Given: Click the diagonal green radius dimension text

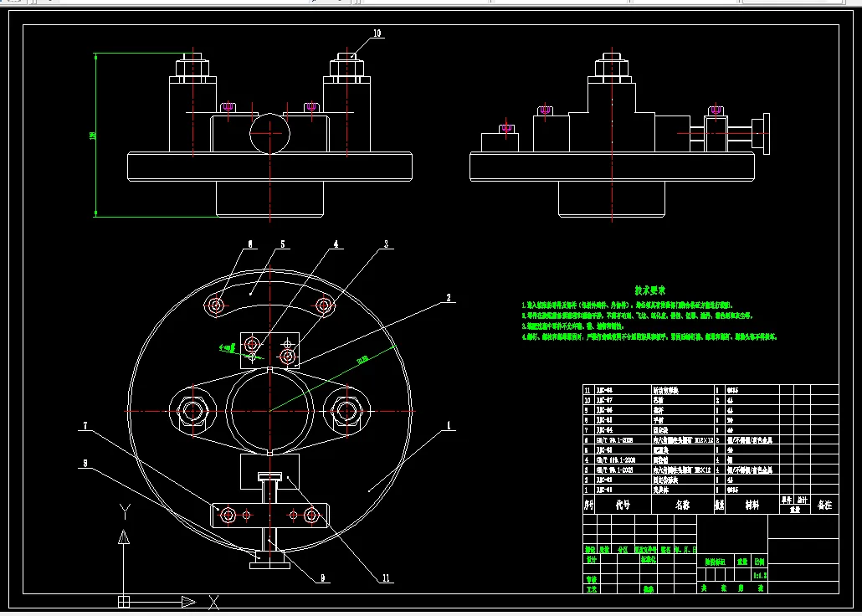Looking at the screenshot, I should coord(362,360).
